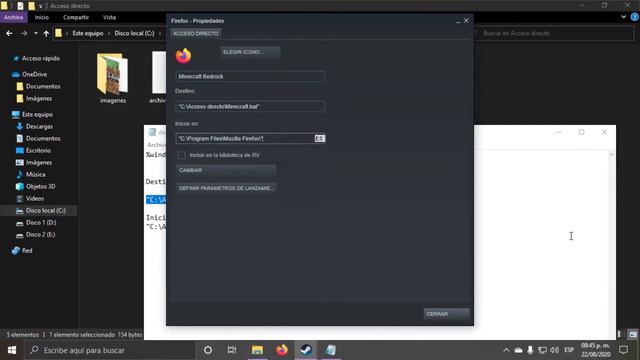Enable Incluir en la biblioteca de RV checkbox
Image resolution: width=640 pixels, height=360 pixels.
[181, 155]
